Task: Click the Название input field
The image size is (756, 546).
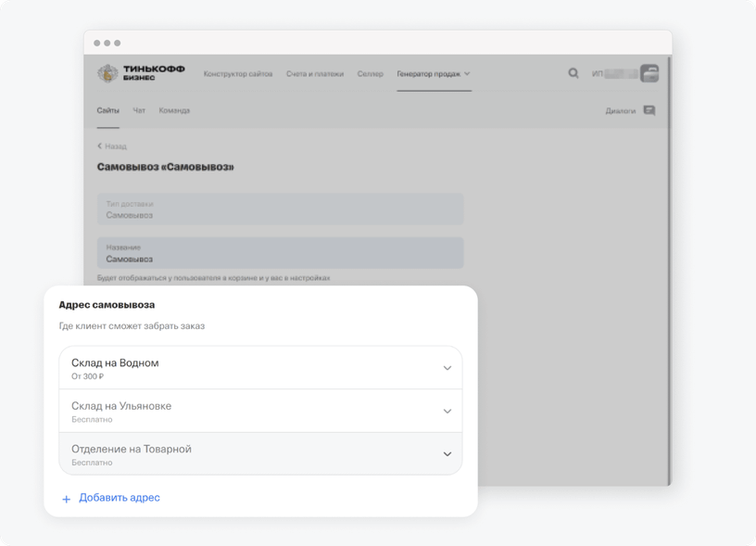Action: (280, 253)
